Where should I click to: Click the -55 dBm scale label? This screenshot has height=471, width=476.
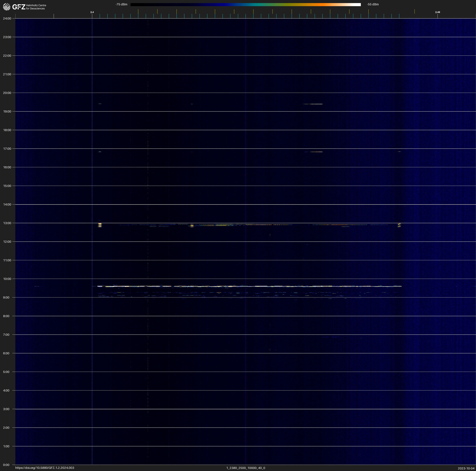tap(373, 4)
